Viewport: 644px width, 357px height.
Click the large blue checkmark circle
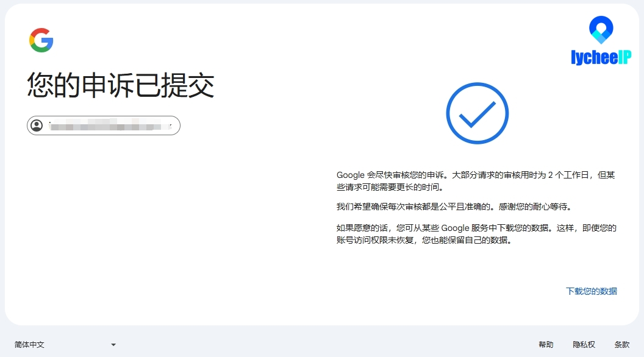click(478, 113)
